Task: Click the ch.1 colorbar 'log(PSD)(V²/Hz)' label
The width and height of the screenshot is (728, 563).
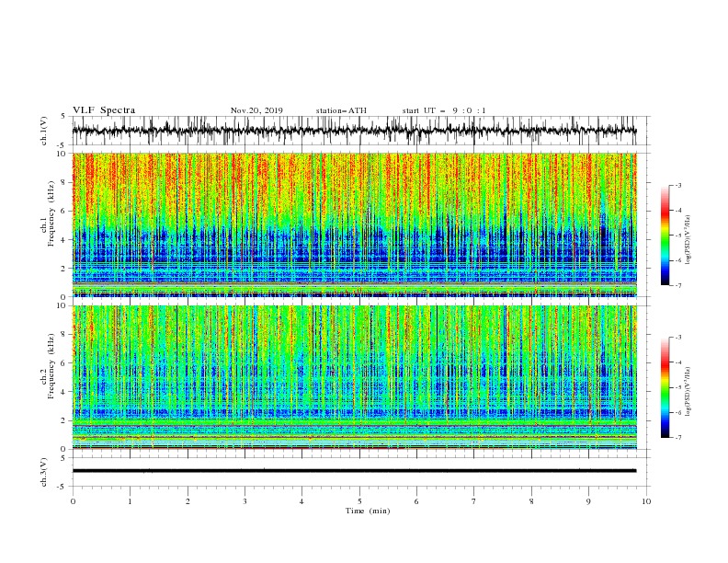Action: (688, 240)
